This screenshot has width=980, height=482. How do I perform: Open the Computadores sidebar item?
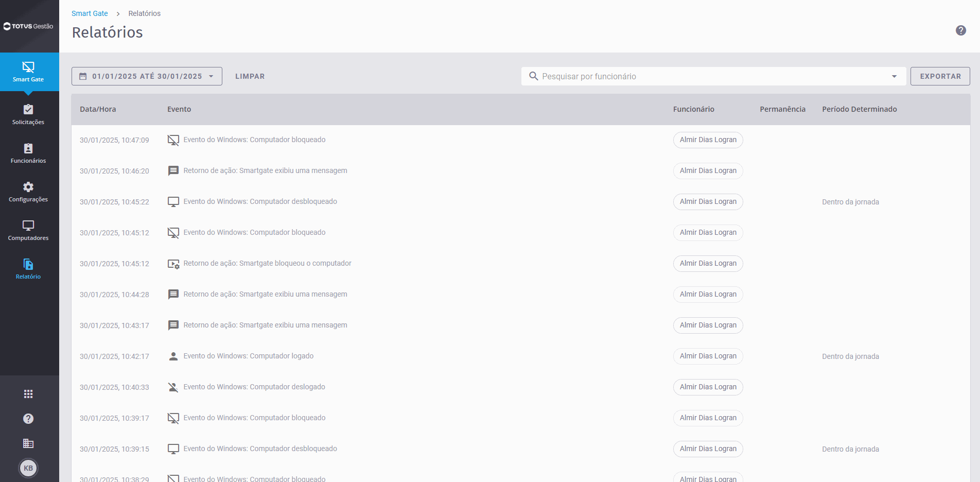pos(28,231)
